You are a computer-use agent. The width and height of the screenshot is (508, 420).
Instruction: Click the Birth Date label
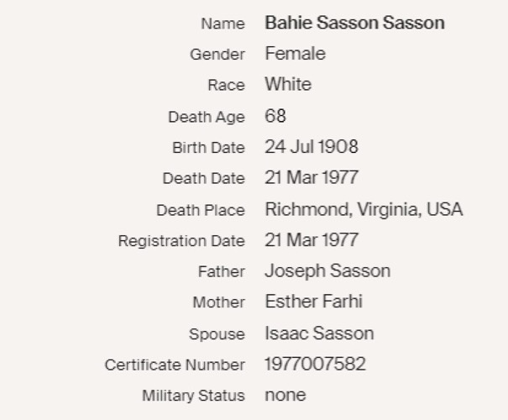tap(208, 148)
